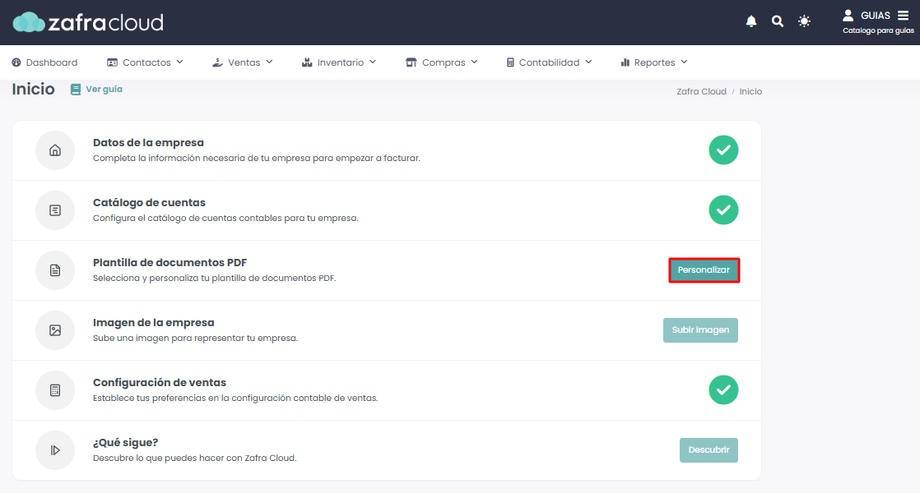Click the Zafra Cloud breadcrumb link
The width and height of the screenshot is (920, 493).
coord(701,92)
